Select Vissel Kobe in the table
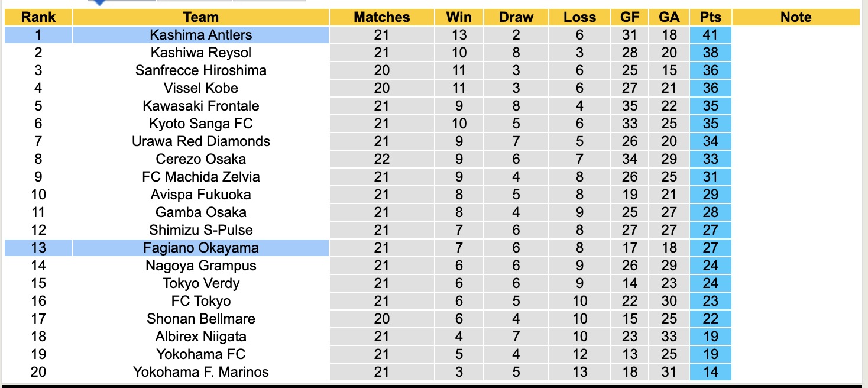 click(201, 88)
